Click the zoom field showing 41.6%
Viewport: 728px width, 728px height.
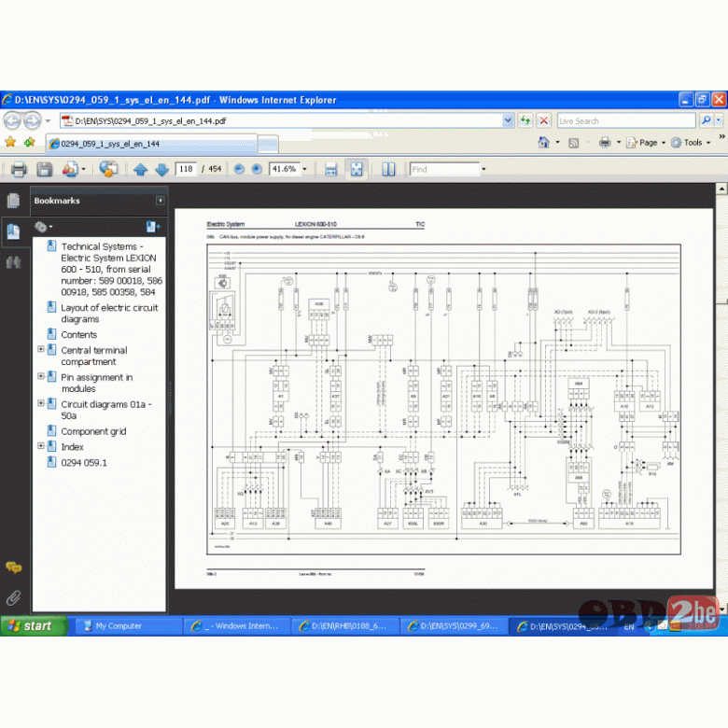285,169
